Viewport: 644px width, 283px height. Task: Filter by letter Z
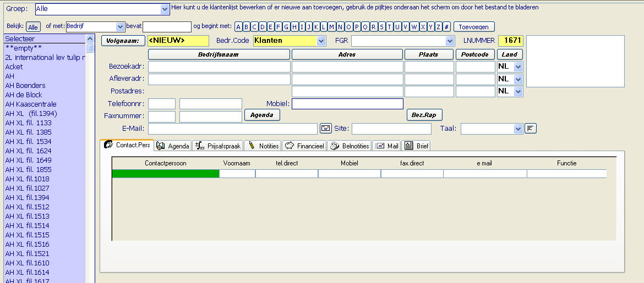coord(438,27)
